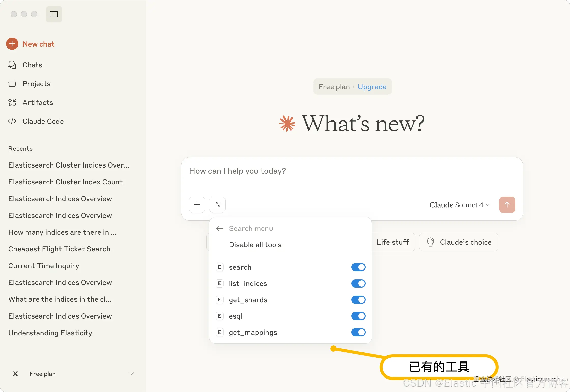This screenshot has width=570, height=392.
Task: Disable the search tool toggle
Action: [x=358, y=267]
